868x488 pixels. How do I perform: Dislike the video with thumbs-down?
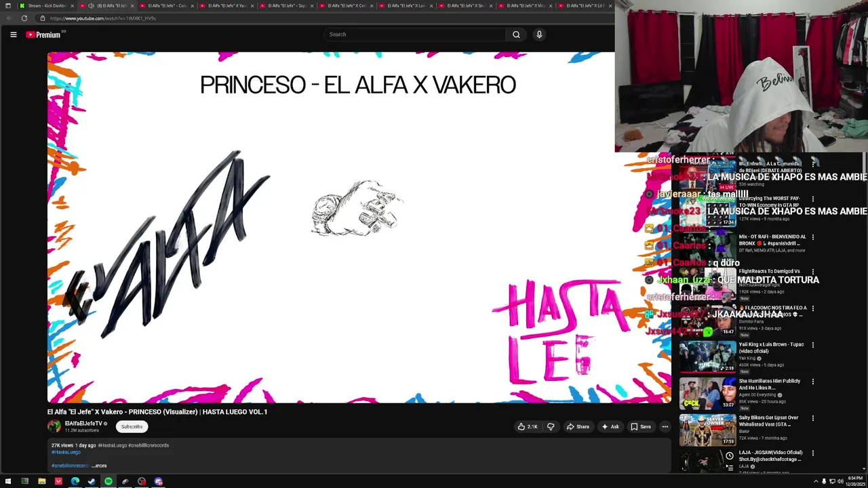tap(551, 427)
